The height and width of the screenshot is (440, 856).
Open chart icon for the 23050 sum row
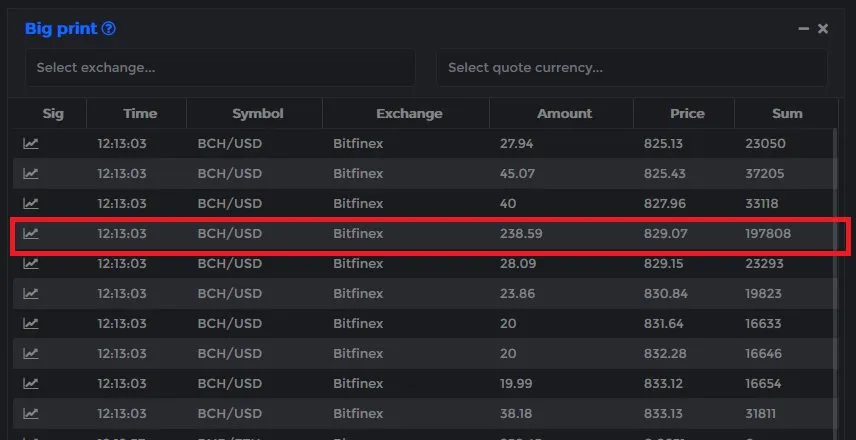(31, 144)
